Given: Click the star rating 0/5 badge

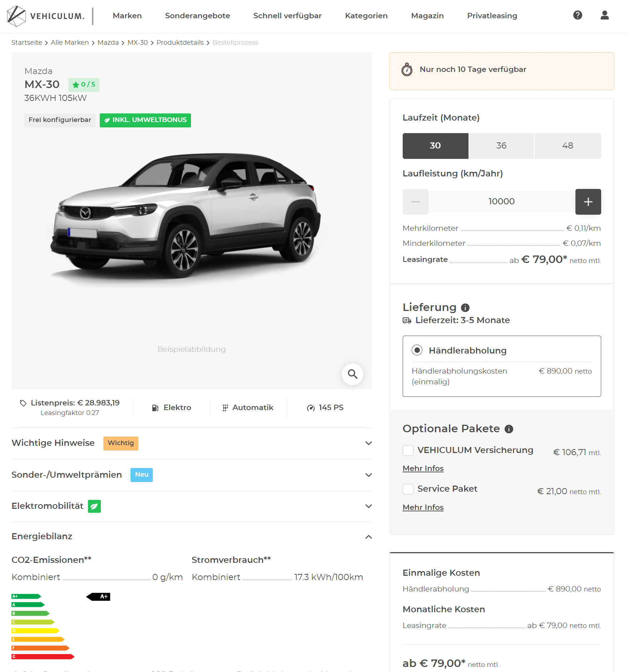Looking at the screenshot, I should (x=84, y=85).
